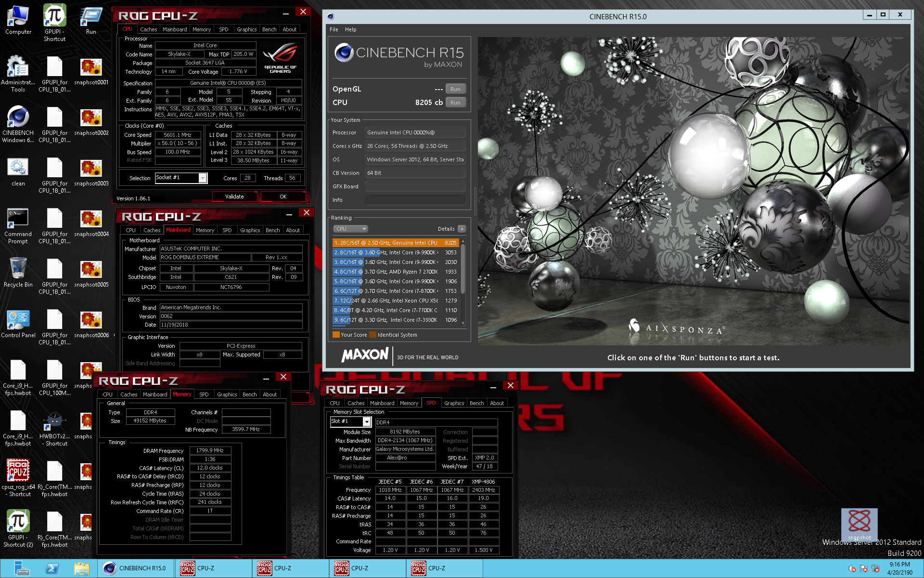
Task: Click Server Manager taskbar icon
Action: tap(21, 568)
